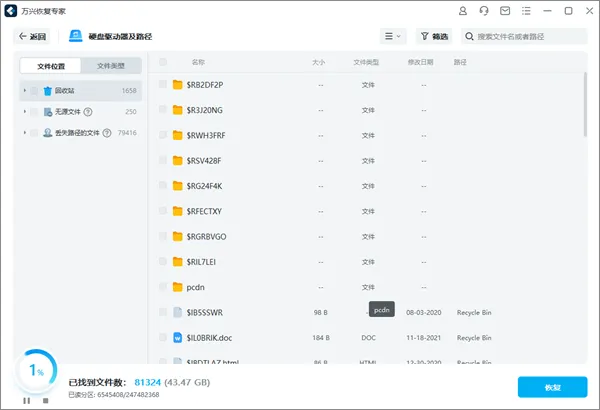The width and height of the screenshot is (600, 410).
Task: Click the $RGRBVGO folder icon
Action: click(178, 236)
